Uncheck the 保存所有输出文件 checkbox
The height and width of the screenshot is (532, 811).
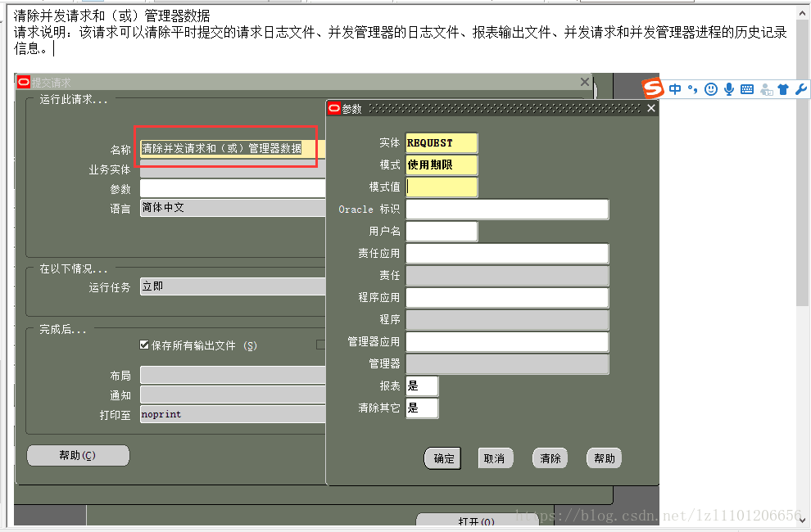coord(144,345)
